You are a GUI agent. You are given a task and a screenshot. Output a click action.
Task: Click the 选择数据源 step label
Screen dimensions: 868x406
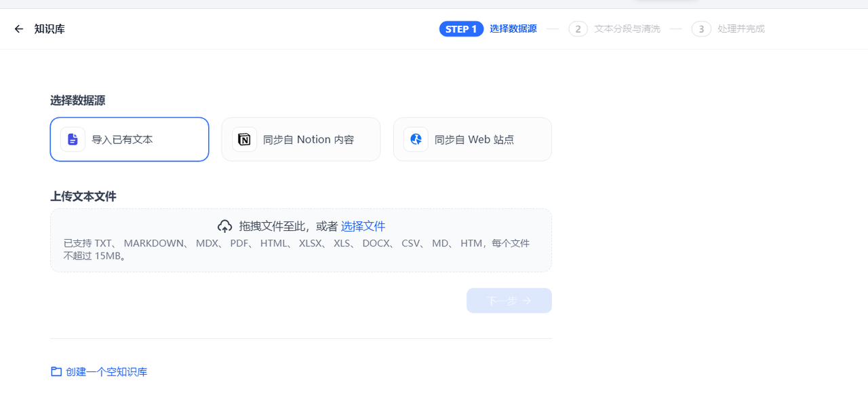513,29
